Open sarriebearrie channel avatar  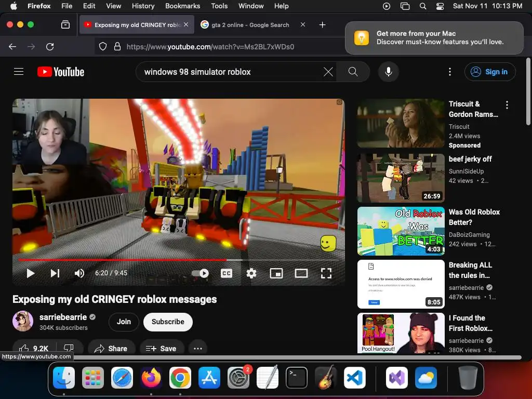click(23, 321)
